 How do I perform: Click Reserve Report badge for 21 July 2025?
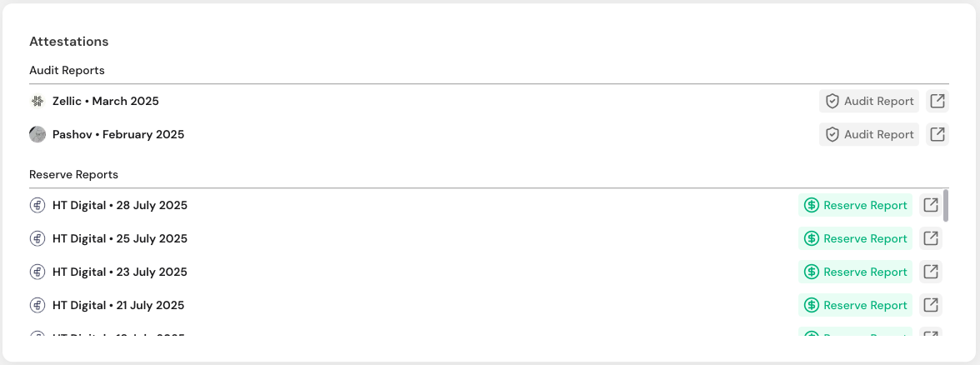[x=855, y=305]
